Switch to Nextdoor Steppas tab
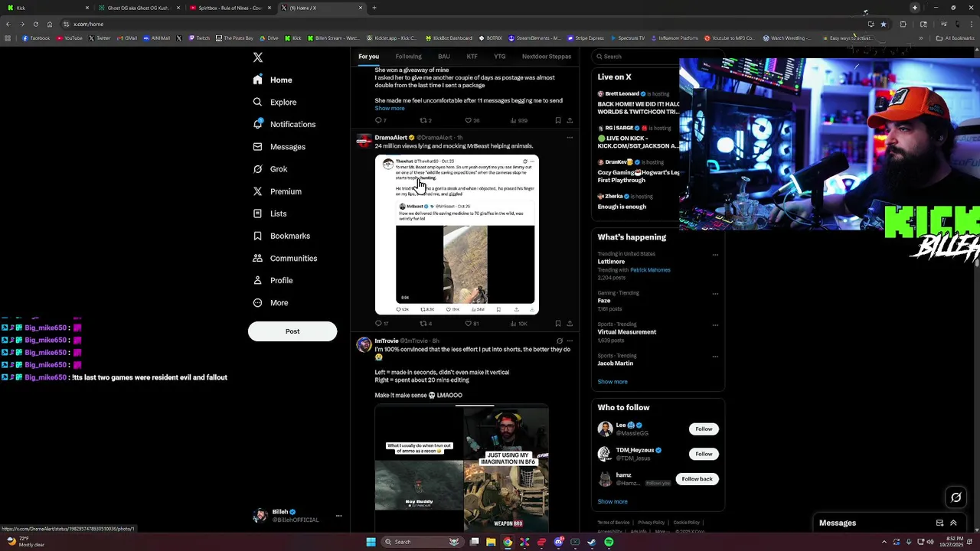980x551 pixels. [x=546, y=57]
